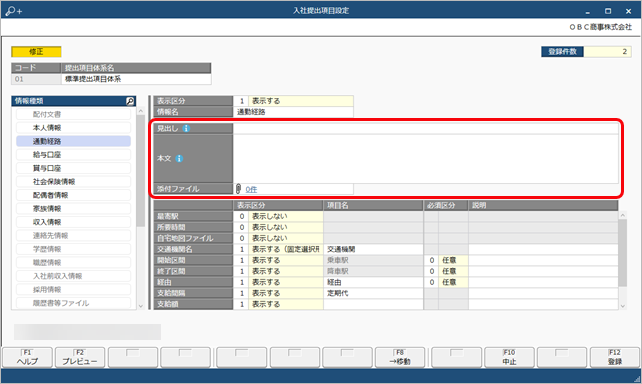Select 賞与口座 list item
The width and height of the screenshot is (642, 384).
(x=73, y=168)
